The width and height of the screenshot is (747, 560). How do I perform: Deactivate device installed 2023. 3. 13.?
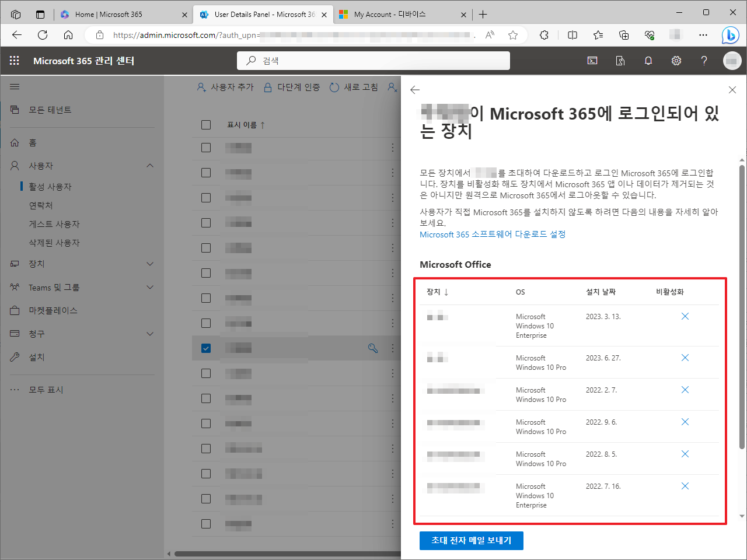pos(685,316)
